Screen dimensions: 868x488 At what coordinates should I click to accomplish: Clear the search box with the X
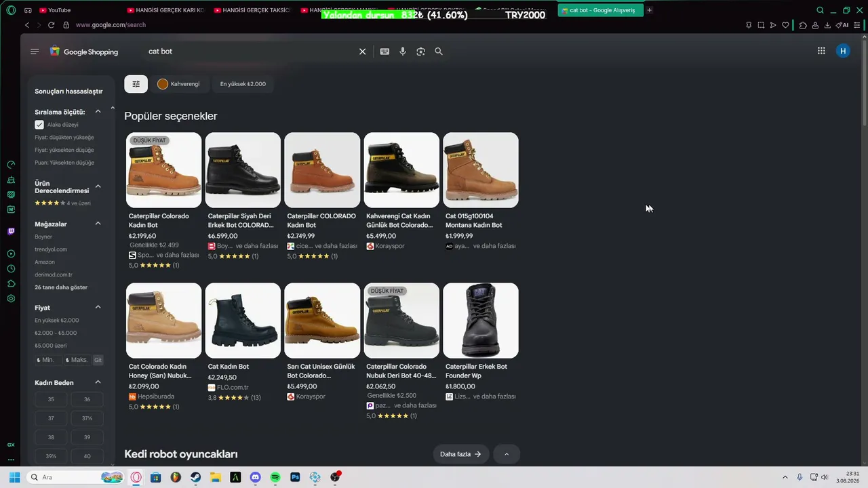[362, 52]
